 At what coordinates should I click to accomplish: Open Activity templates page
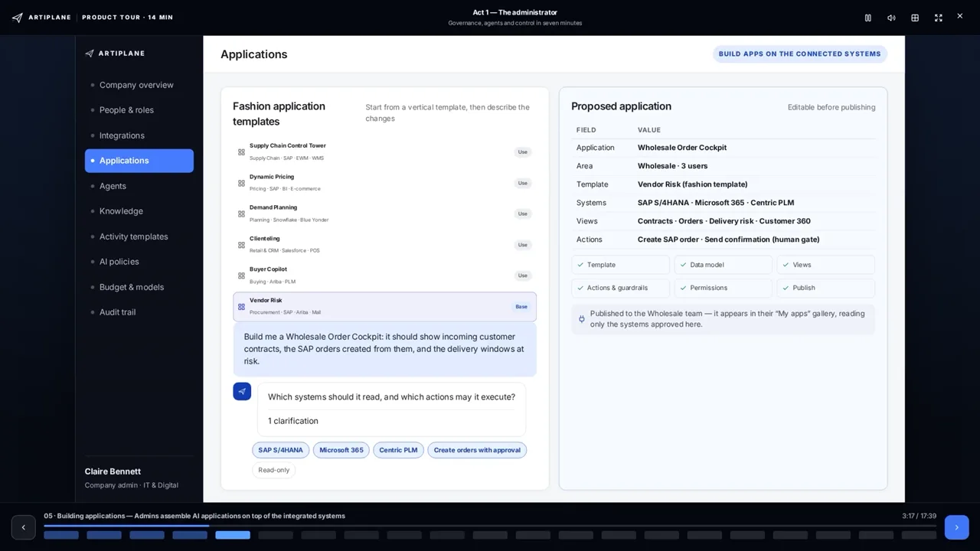(133, 236)
